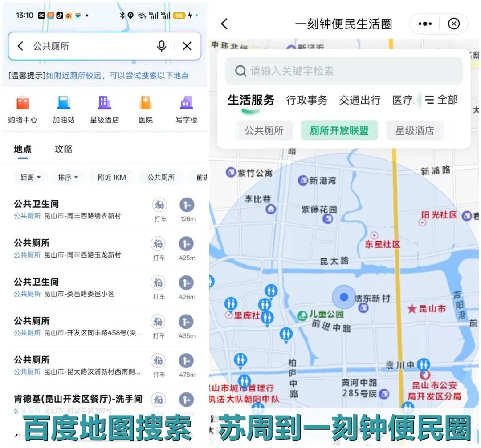Select the 加油站 gas station icon

pos(64,103)
